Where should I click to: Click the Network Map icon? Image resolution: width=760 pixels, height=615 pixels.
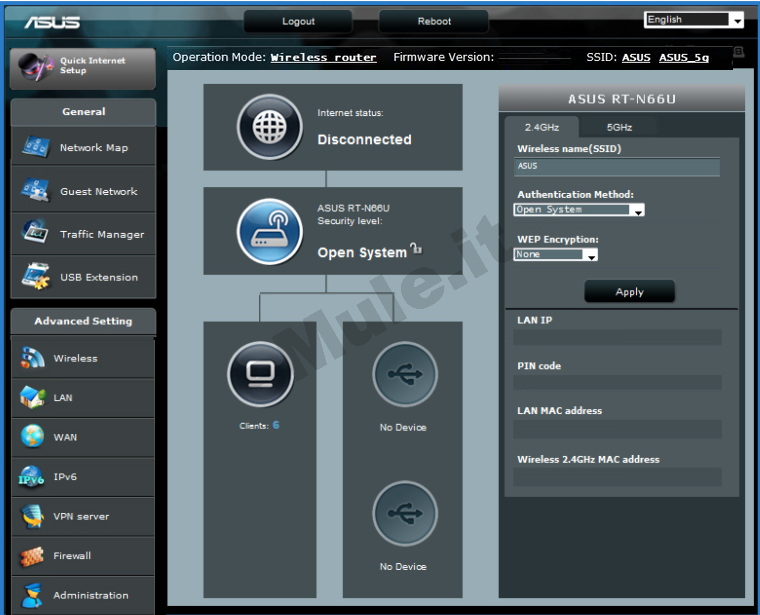tap(35, 147)
